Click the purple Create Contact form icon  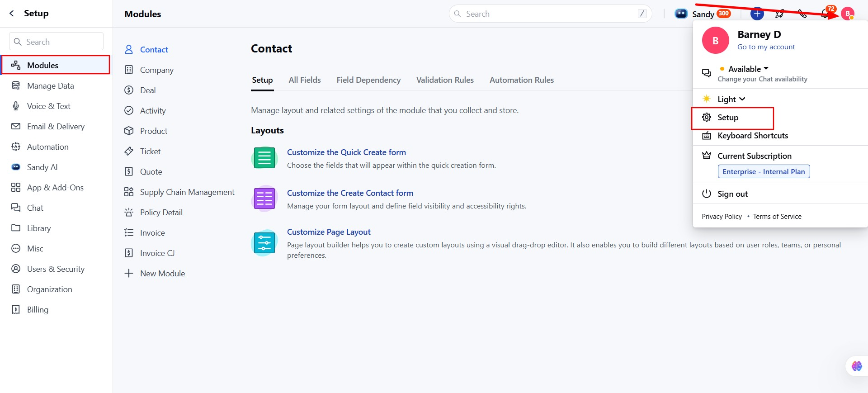click(x=264, y=199)
